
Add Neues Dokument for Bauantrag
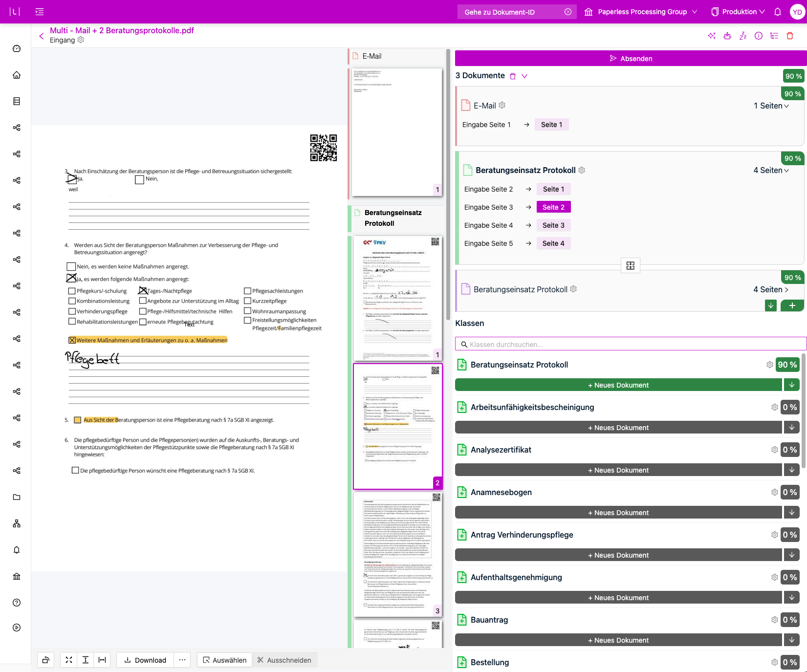coord(618,640)
